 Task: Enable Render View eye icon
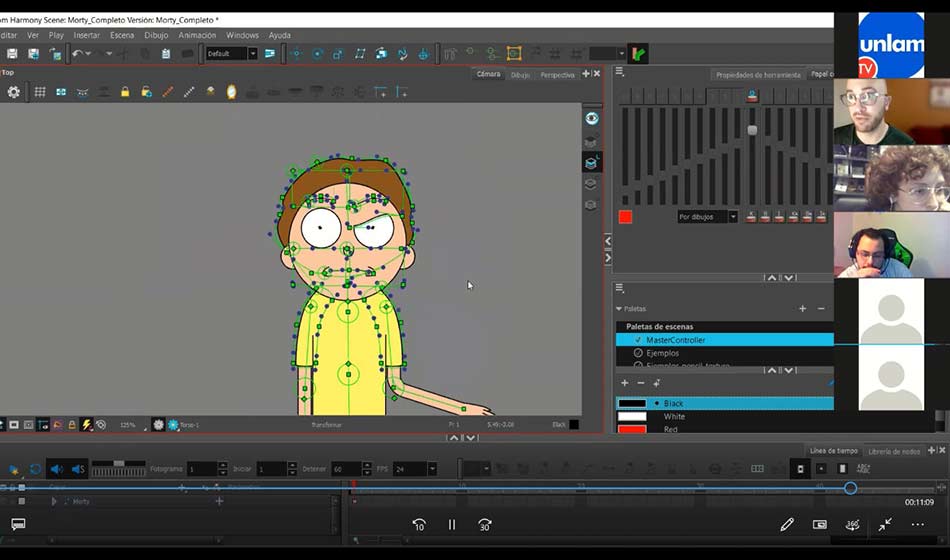[592, 119]
